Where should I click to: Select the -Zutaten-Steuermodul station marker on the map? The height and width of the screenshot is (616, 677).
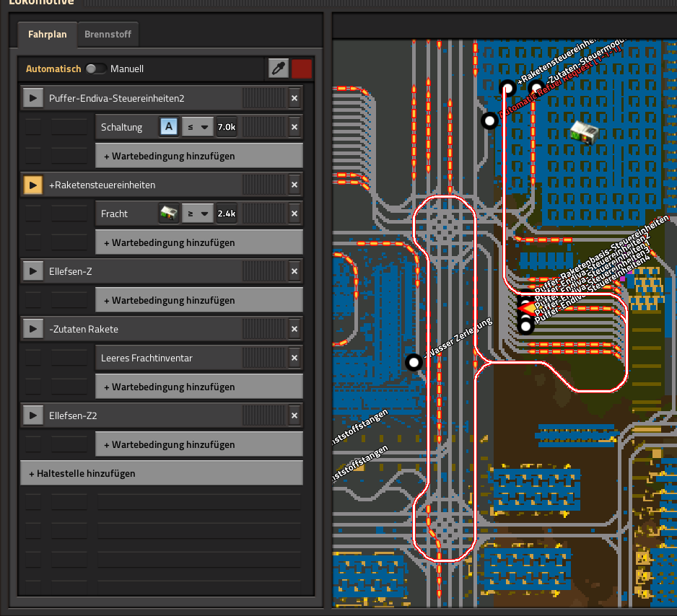coord(536,89)
